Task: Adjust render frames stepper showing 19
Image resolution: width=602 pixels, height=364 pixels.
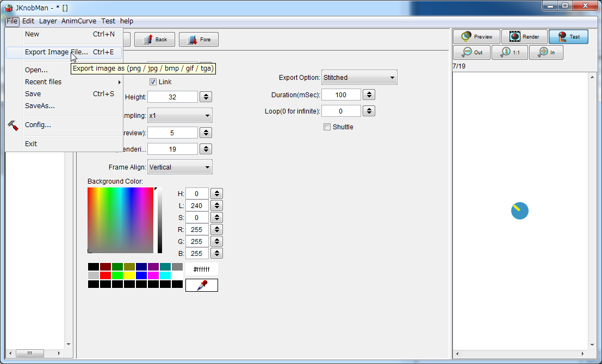Action: [206, 149]
